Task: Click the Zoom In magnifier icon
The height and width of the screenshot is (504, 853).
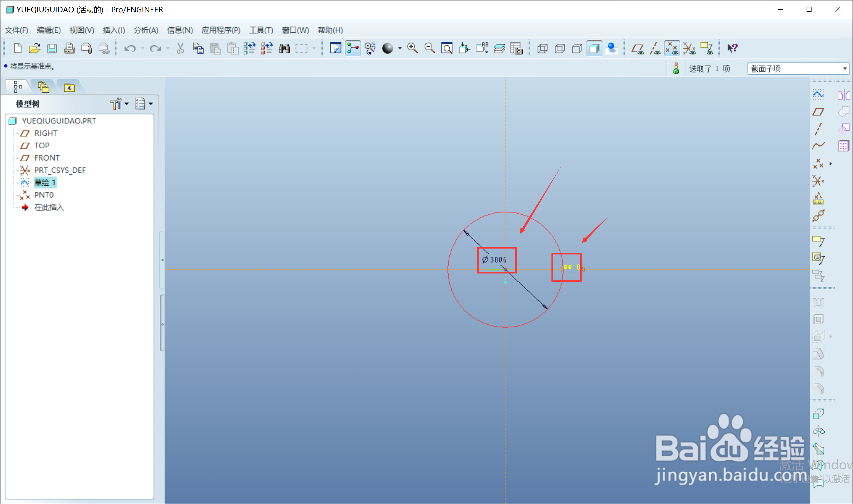Action: [x=412, y=48]
